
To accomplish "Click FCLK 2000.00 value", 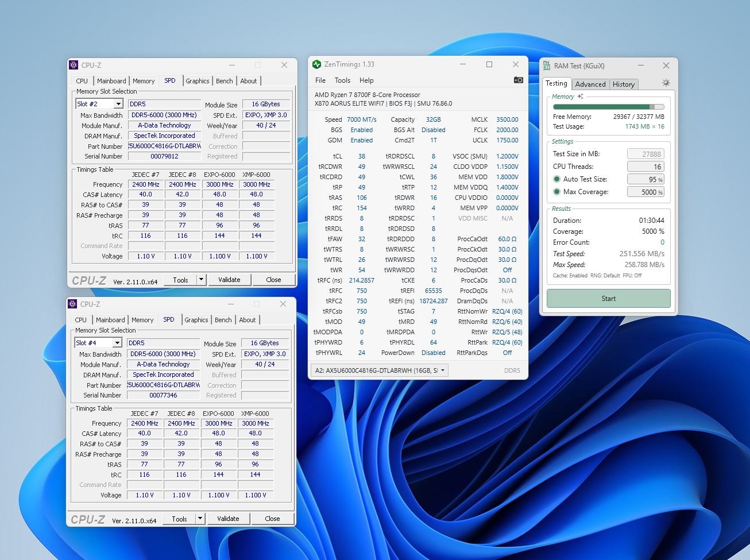I will [x=507, y=130].
